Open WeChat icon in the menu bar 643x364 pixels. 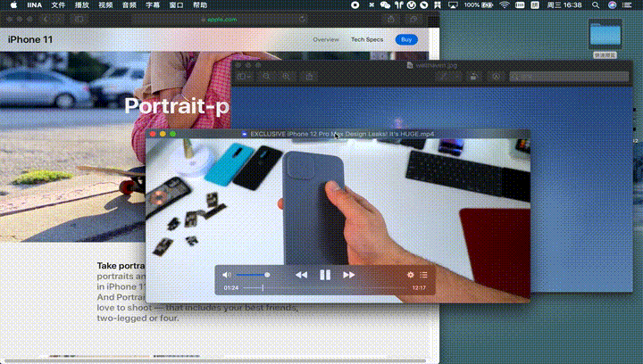[x=385, y=5]
